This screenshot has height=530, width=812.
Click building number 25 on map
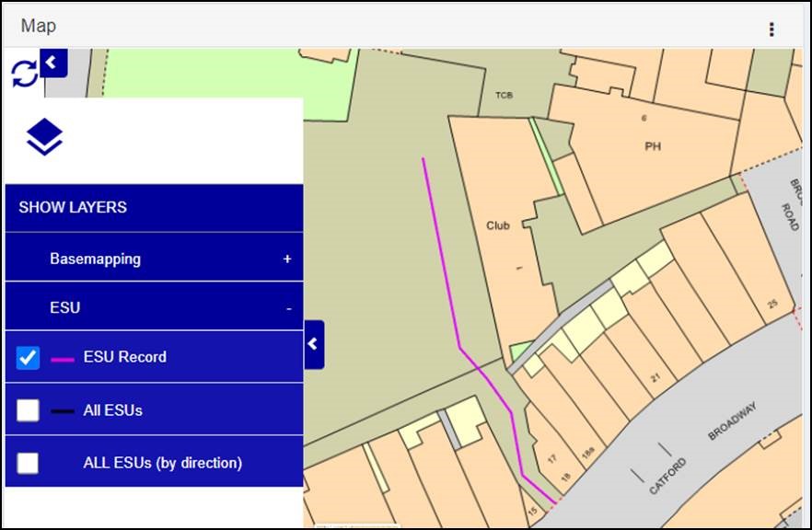pyautogui.click(x=772, y=304)
